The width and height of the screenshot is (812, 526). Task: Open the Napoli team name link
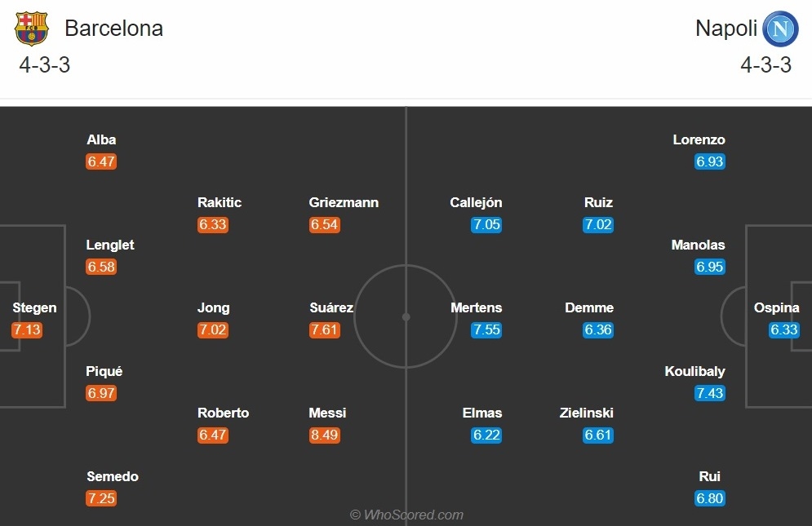click(726, 28)
